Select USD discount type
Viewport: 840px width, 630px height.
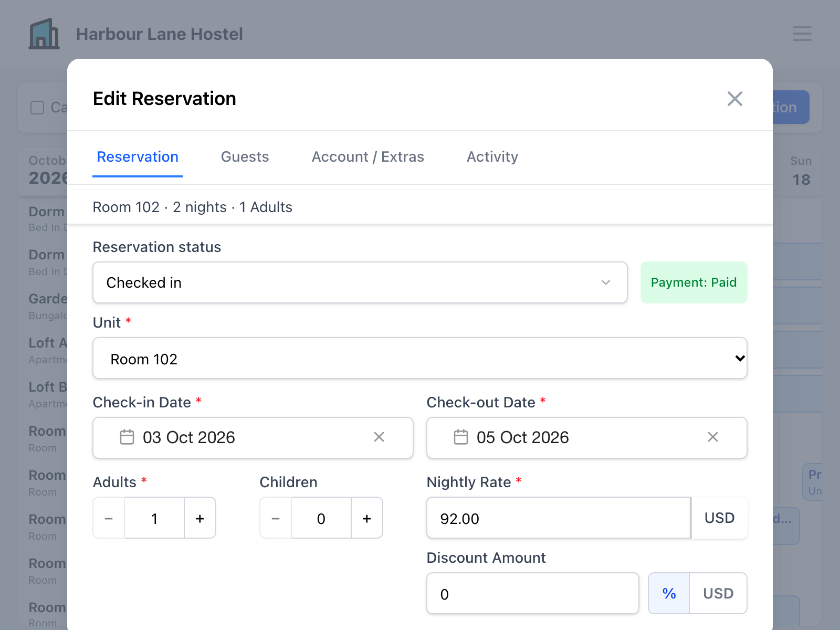click(x=718, y=593)
